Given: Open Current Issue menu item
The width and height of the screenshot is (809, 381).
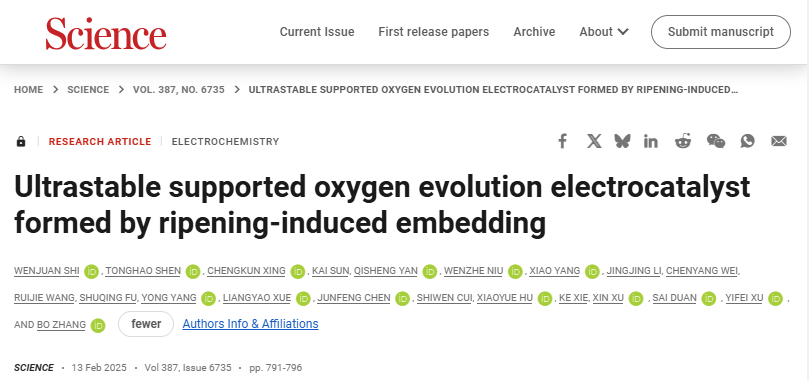Looking at the screenshot, I should point(317,32).
